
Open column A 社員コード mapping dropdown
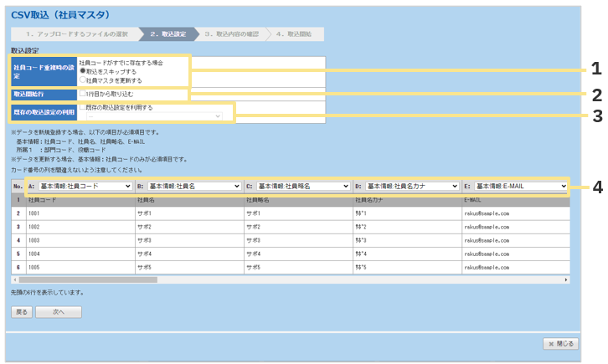(85, 186)
